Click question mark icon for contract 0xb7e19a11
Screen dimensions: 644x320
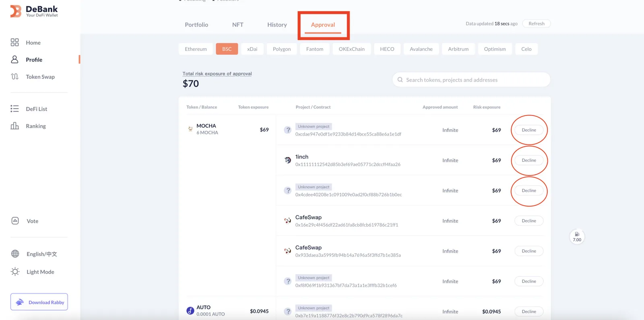coord(288,312)
